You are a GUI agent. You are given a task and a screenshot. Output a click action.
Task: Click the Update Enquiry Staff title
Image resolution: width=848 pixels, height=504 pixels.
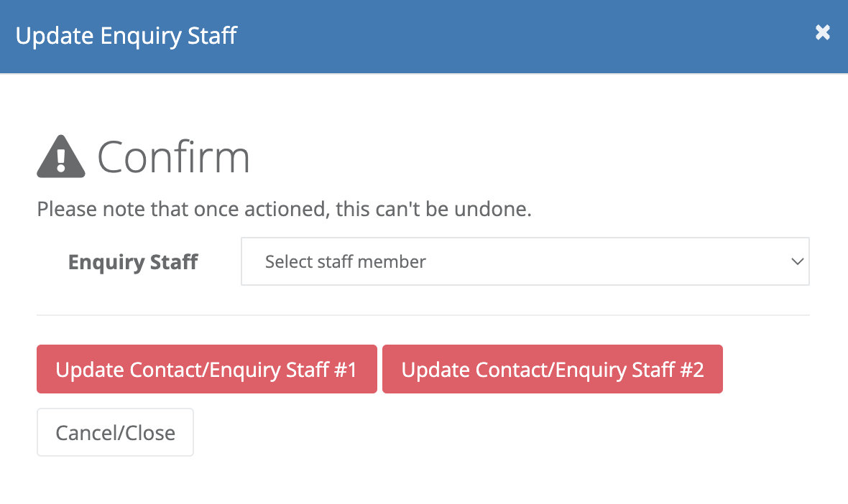click(126, 36)
